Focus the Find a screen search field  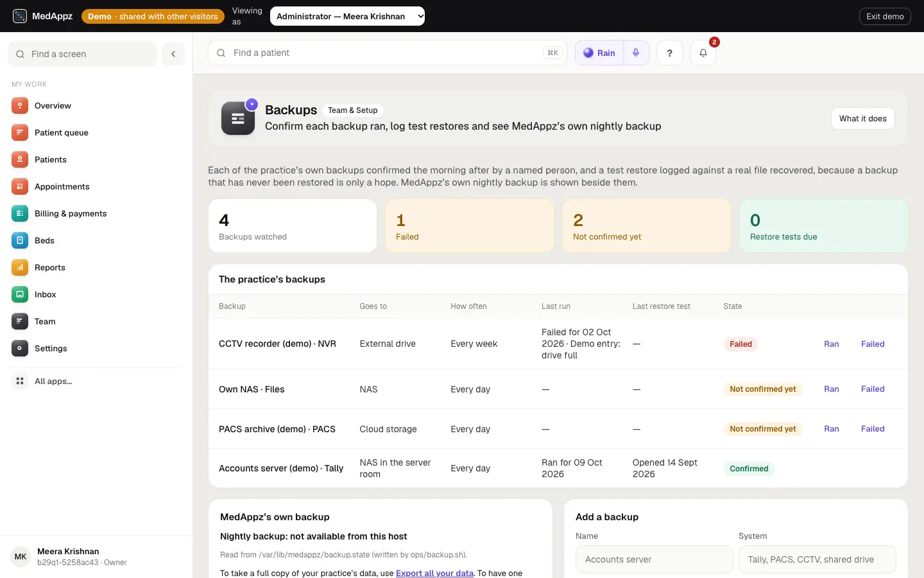(82, 54)
